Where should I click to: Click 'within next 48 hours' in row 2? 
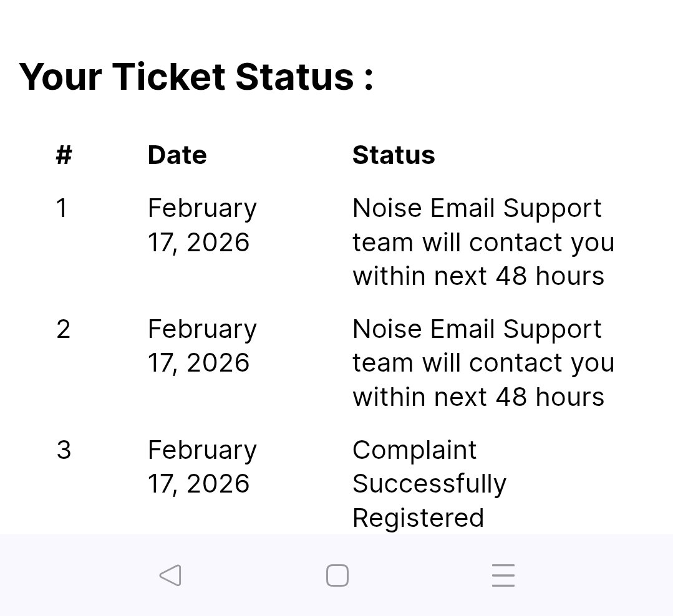tap(478, 397)
